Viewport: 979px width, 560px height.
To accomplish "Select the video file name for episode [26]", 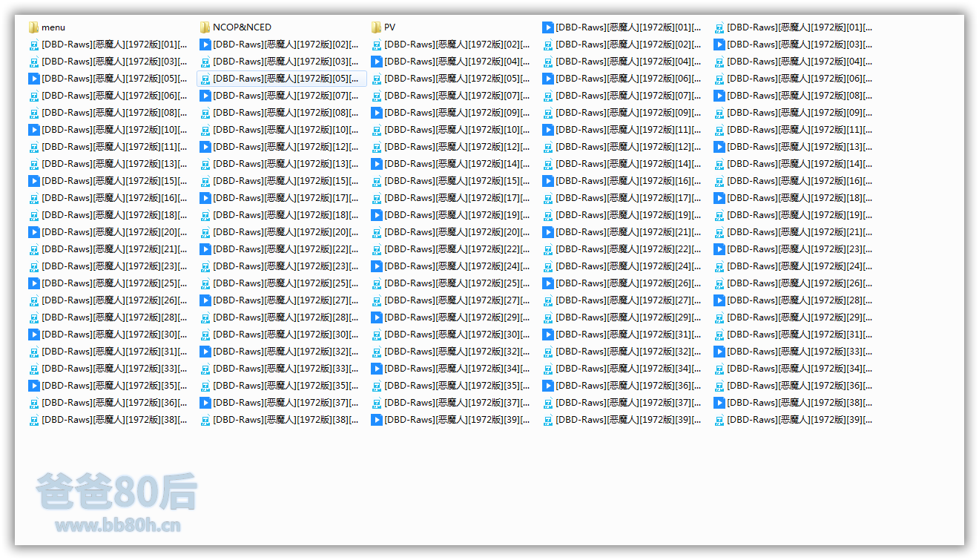I will [x=628, y=283].
